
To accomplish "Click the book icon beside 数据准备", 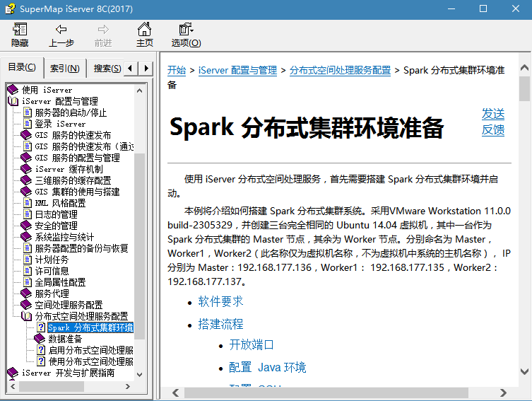I will (40, 339).
